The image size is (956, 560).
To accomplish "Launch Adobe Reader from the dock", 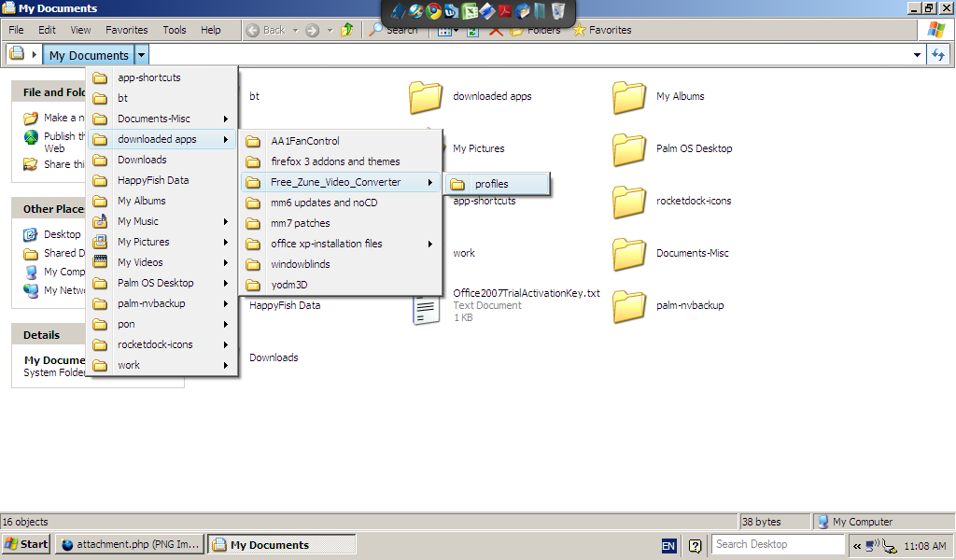I will (505, 11).
